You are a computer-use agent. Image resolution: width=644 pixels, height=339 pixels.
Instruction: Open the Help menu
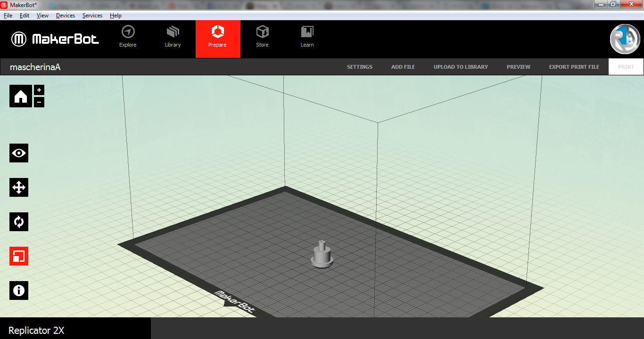(x=116, y=16)
